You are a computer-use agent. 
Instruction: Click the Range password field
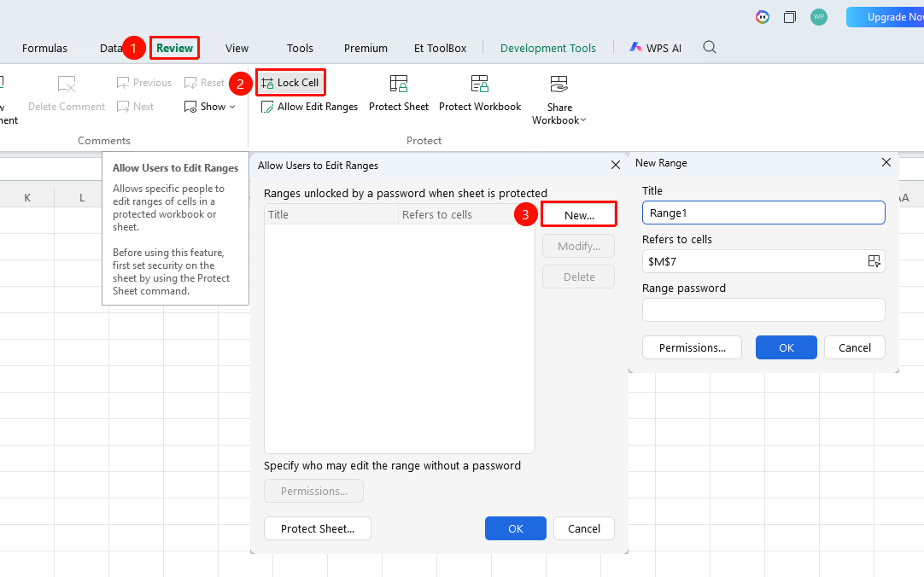point(763,310)
